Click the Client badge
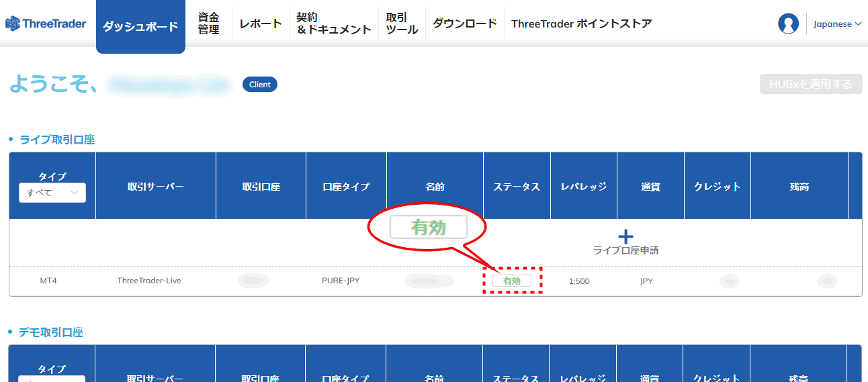The height and width of the screenshot is (382, 868). pos(260,85)
